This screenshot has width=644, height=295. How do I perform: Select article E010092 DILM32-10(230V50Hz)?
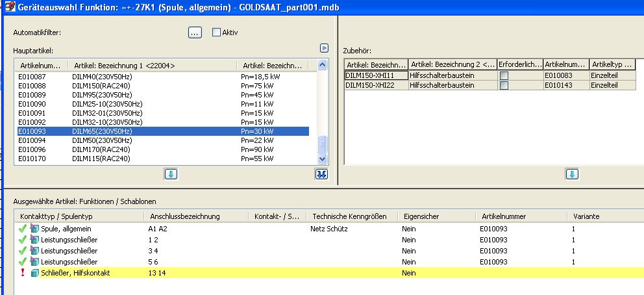[163, 122]
